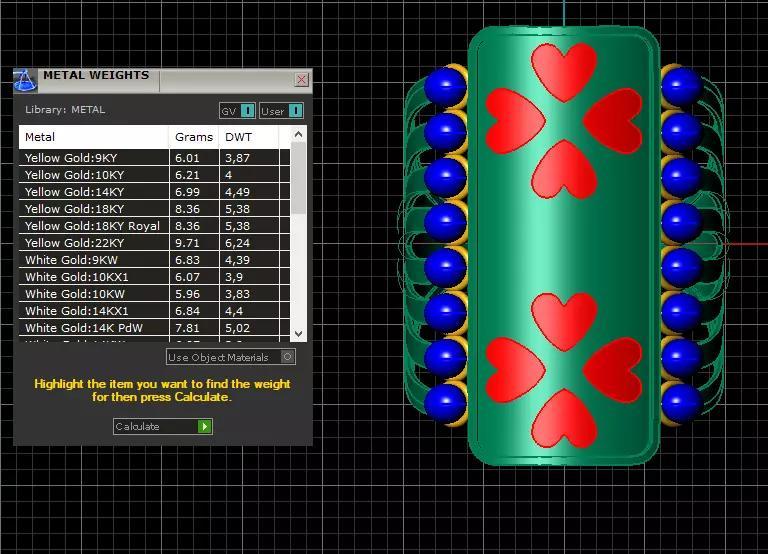Toggle the User library switch
The width and height of the screenshot is (768, 554).
click(282, 111)
